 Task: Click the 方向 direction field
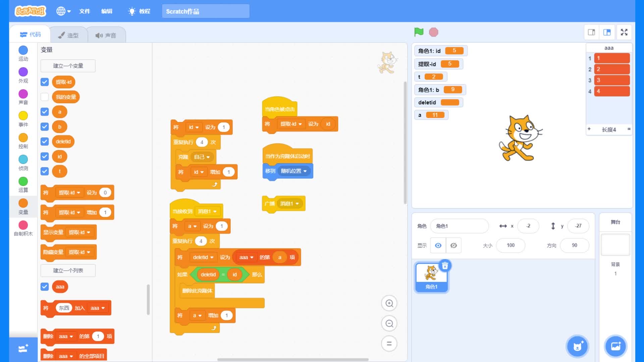575,245
